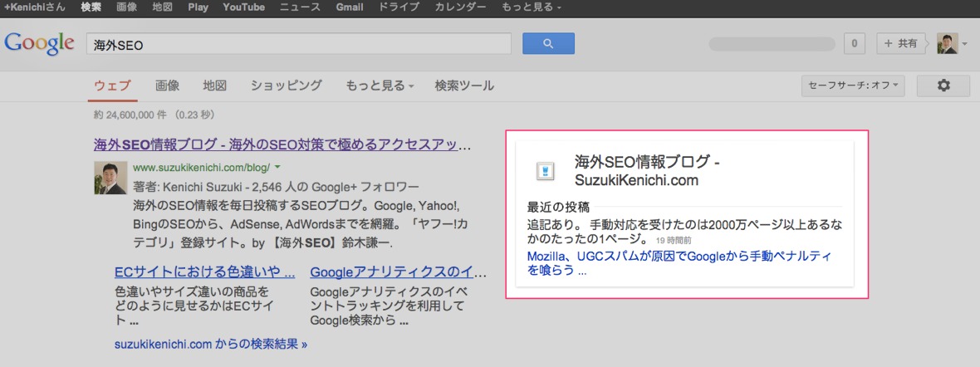The height and width of the screenshot is (367, 980).
Task: Click the blog icon in the knowledge panel
Action: point(545,171)
